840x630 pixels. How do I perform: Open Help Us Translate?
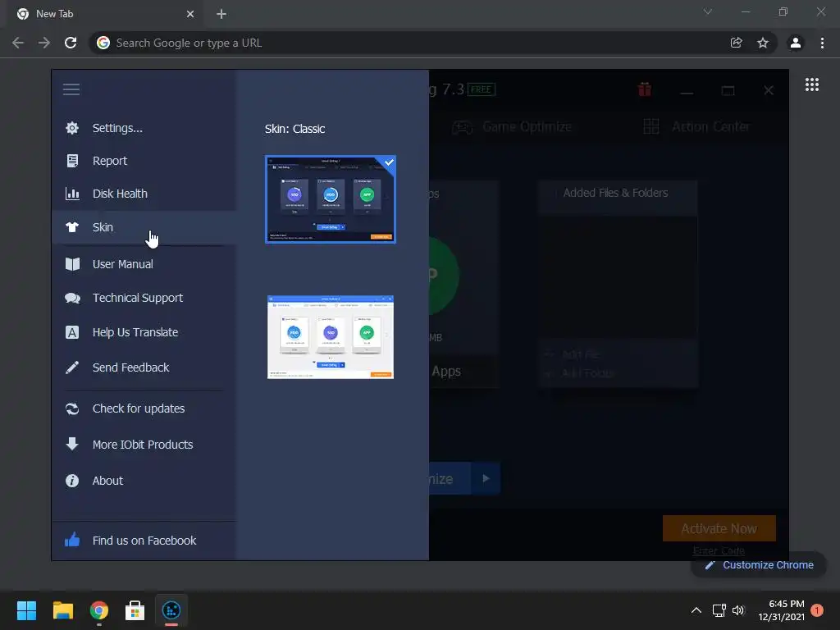(135, 332)
